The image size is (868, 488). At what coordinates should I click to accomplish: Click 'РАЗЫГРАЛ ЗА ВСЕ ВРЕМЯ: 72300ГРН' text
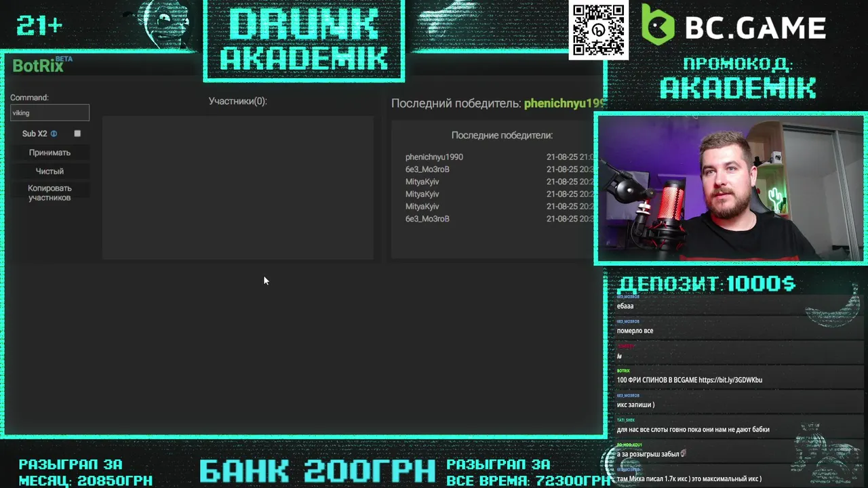click(x=528, y=472)
